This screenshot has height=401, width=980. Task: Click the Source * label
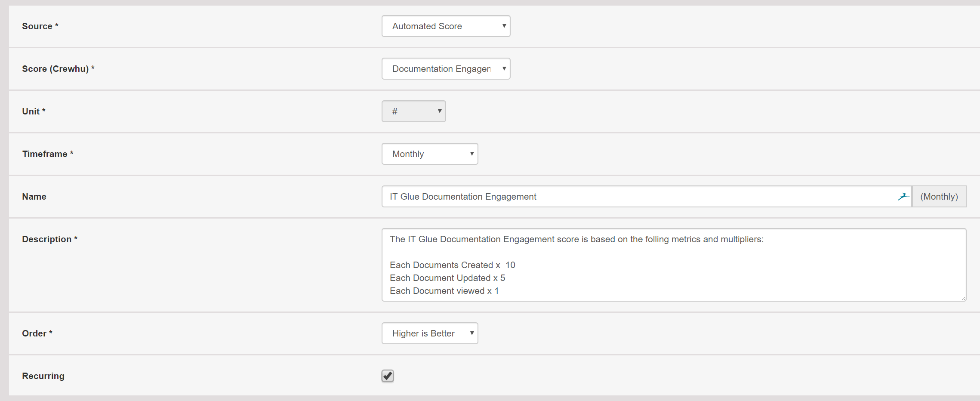[40, 26]
